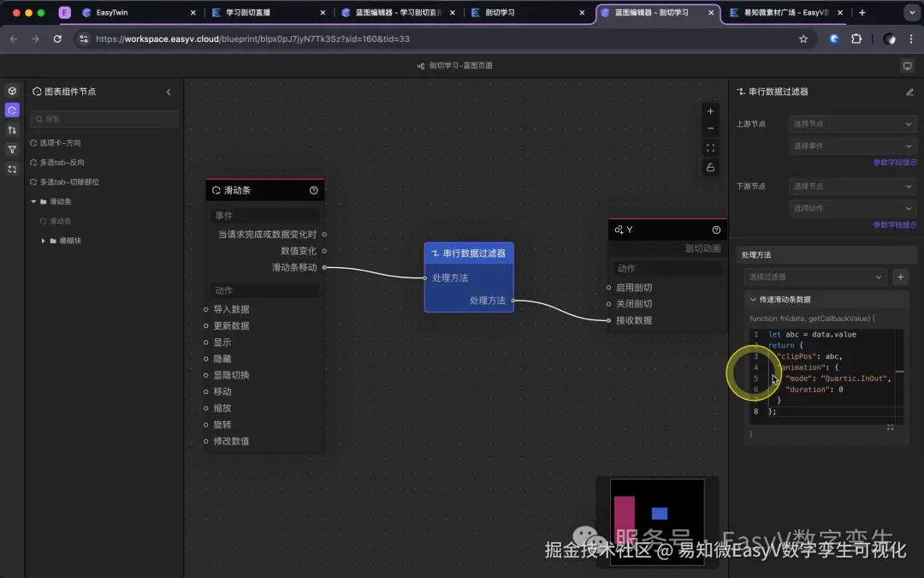Viewport: 924px width, 578px height.
Task: Zoom in canvas with plus icon
Action: 710,110
